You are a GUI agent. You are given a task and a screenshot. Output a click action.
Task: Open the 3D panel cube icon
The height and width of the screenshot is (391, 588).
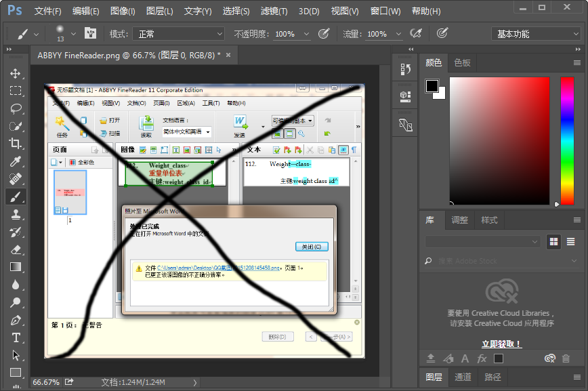405,97
